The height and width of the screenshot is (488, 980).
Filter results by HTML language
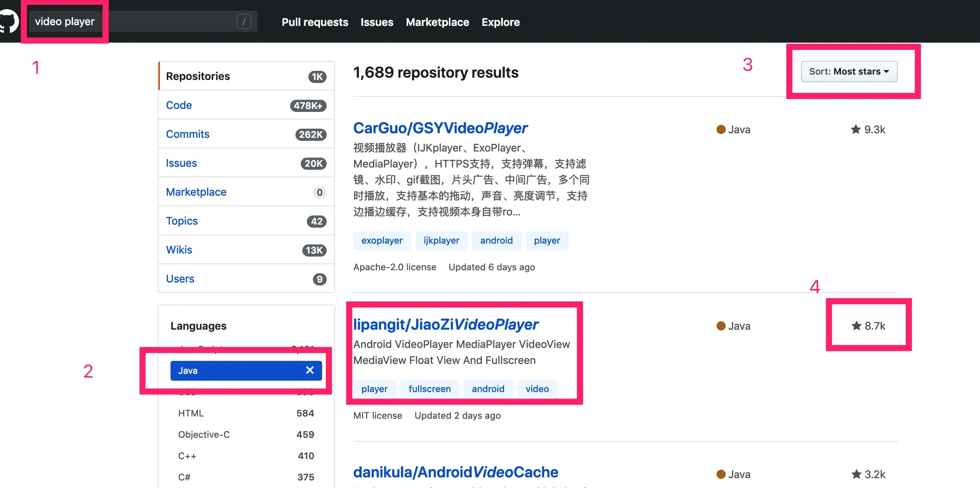[191, 413]
